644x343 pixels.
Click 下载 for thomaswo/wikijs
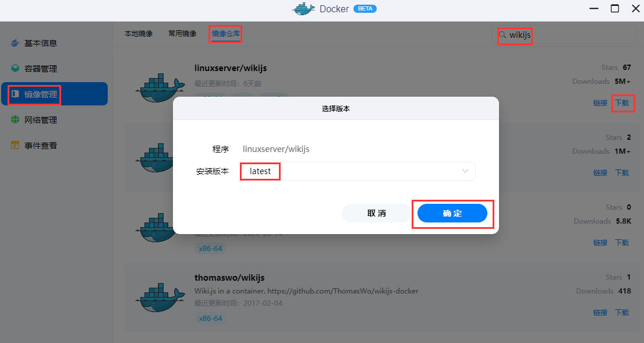(x=622, y=313)
